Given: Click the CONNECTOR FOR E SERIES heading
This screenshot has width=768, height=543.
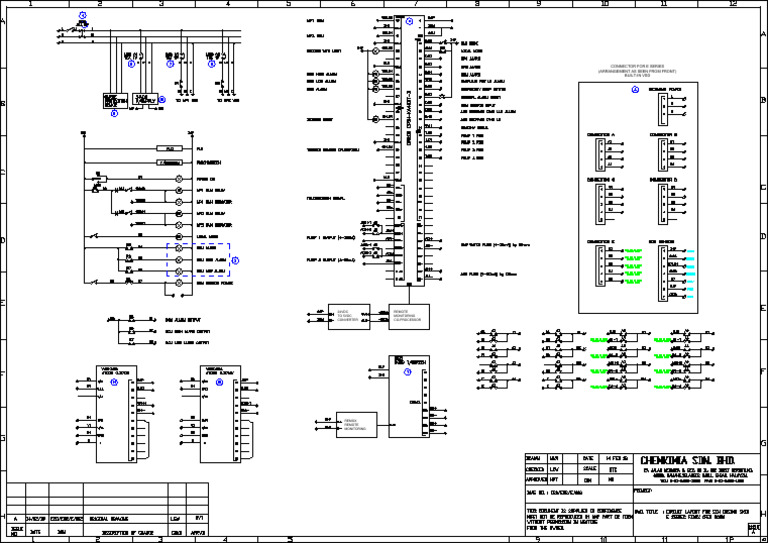Looking at the screenshot, I should coord(637,66).
